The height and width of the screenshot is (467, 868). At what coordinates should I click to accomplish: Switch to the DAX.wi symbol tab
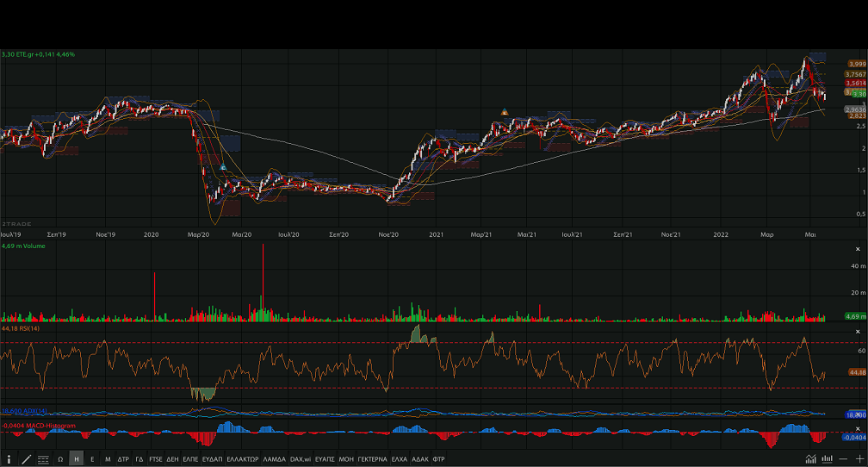click(301, 459)
